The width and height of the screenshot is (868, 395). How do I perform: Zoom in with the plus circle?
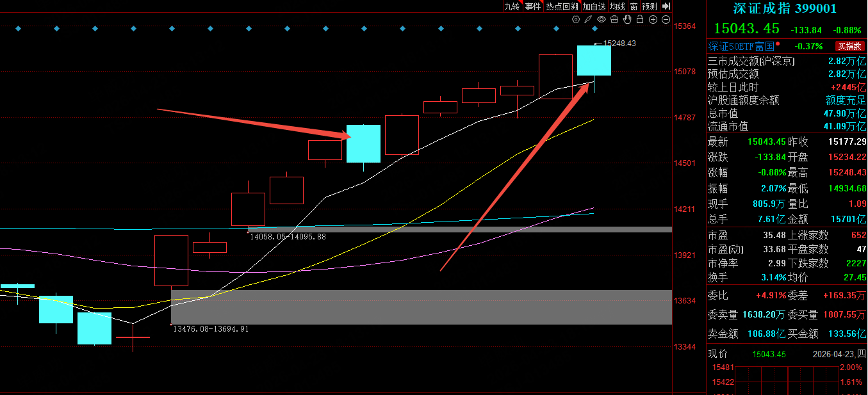pos(653,19)
